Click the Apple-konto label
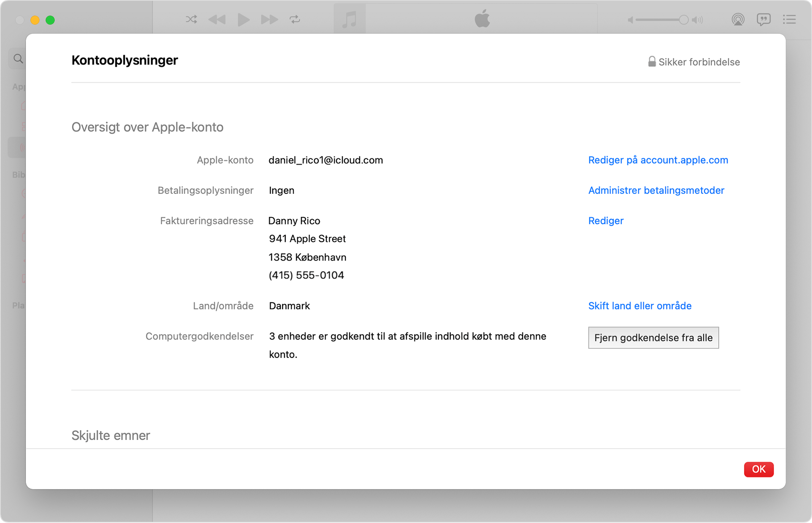 pos(225,160)
